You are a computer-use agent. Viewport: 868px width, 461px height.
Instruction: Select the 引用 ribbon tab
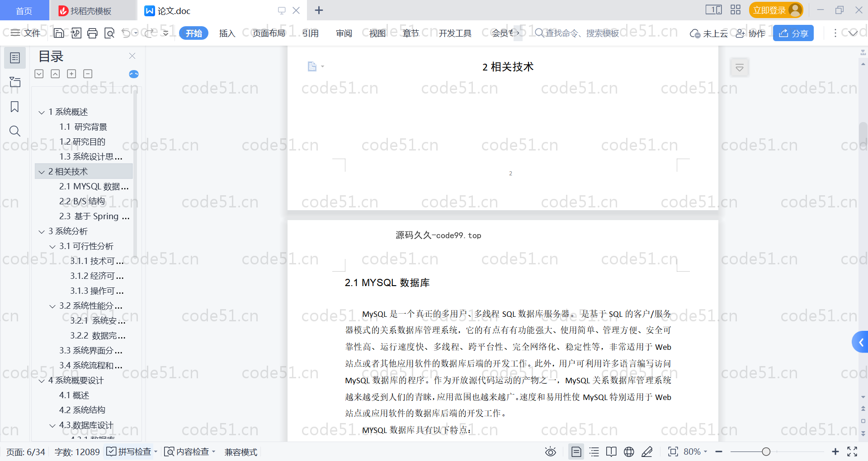pos(311,33)
